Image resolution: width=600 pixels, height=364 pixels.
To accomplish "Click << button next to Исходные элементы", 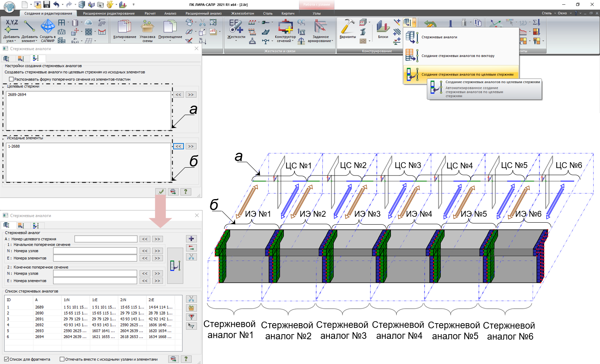I will point(179,146).
